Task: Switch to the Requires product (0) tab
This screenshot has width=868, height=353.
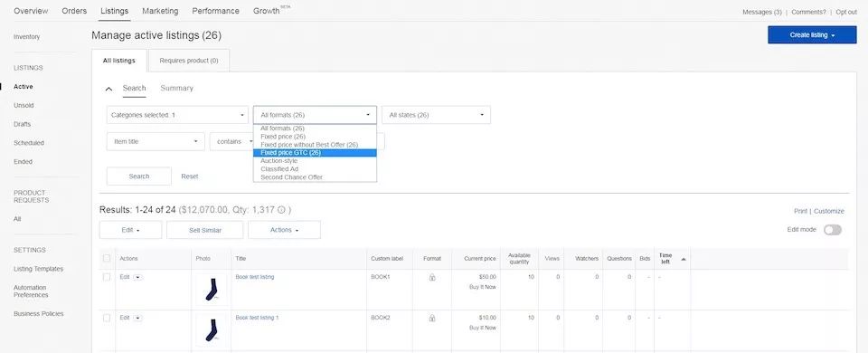Action: [189, 61]
